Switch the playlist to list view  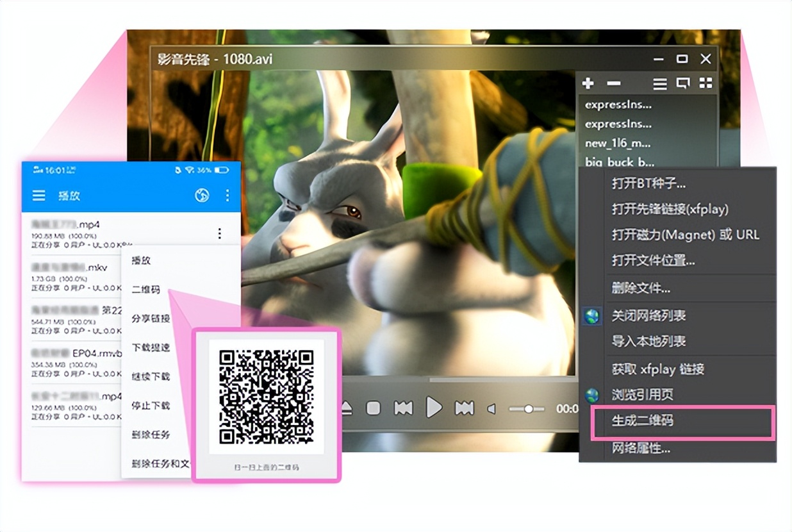(659, 83)
